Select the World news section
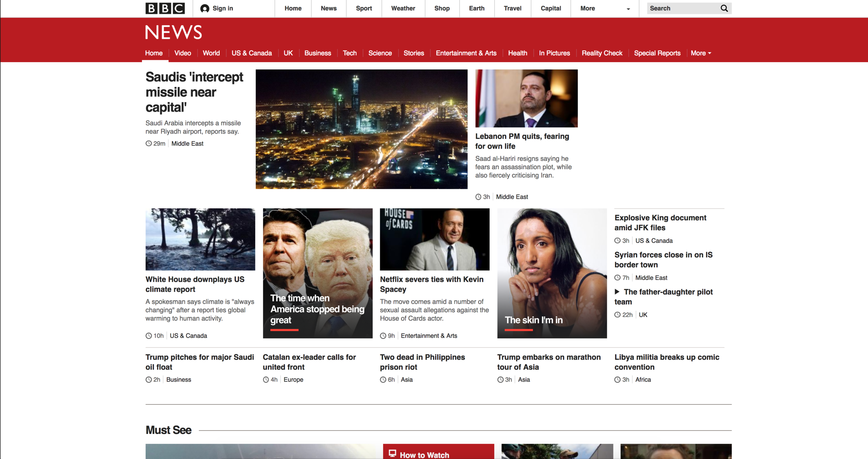The image size is (868, 459). click(x=211, y=53)
